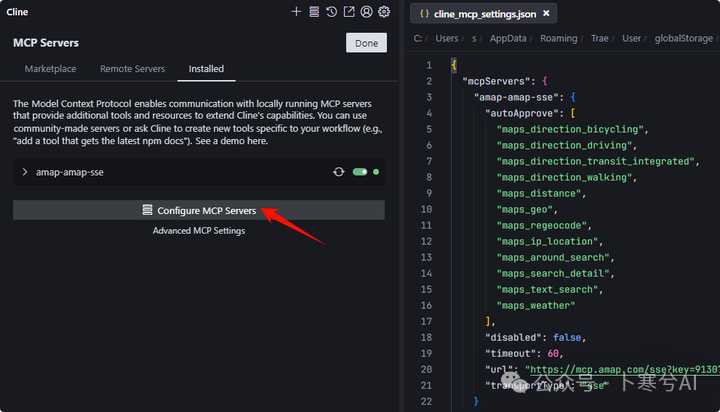Select the Installed tab
Image resolution: width=720 pixels, height=412 pixels.
click(x=206, y=69)
